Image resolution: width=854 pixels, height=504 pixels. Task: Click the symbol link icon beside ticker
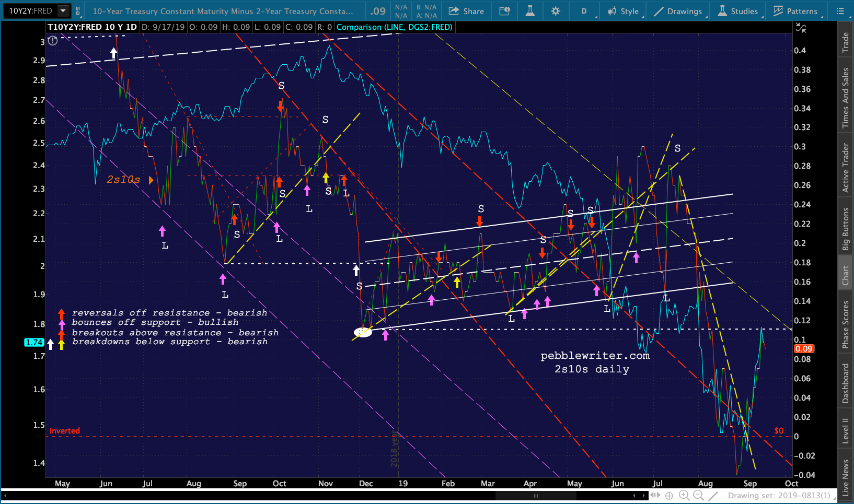pyautogui.click(x=78, y=10)
